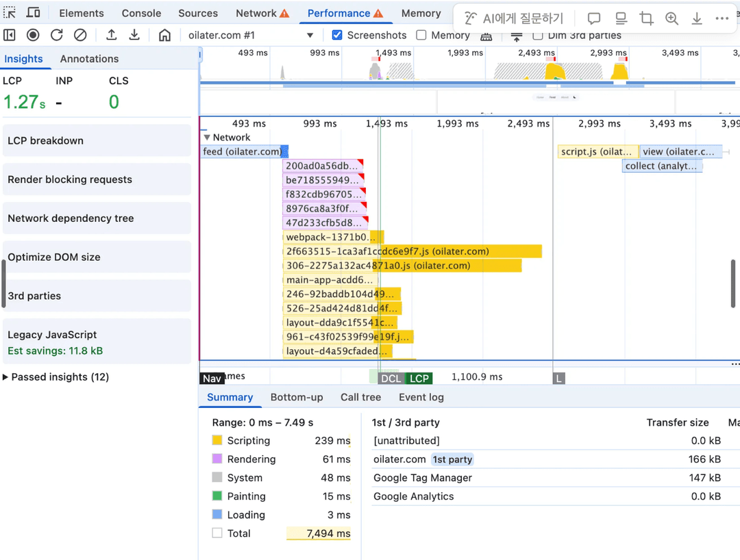The width and height of the screenshot is (740, 560).
Task: Click the LCP marker in timeline
Action: tap(419, 379)
